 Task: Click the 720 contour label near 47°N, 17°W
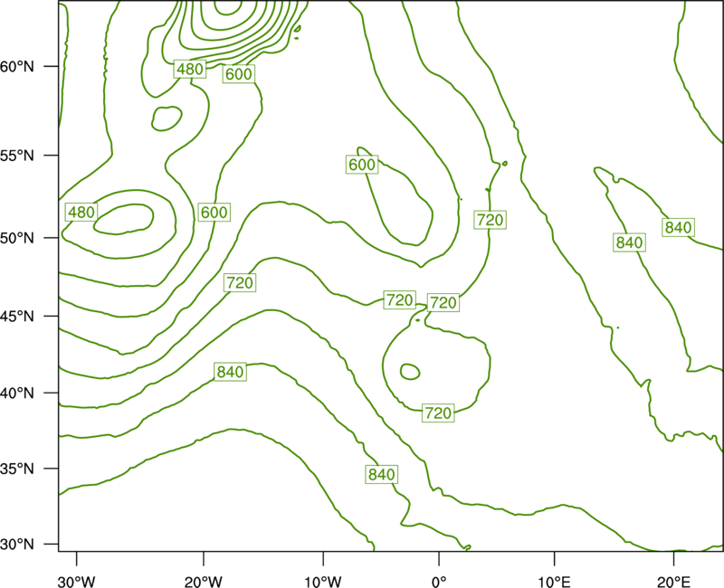(x=240, y=282)
